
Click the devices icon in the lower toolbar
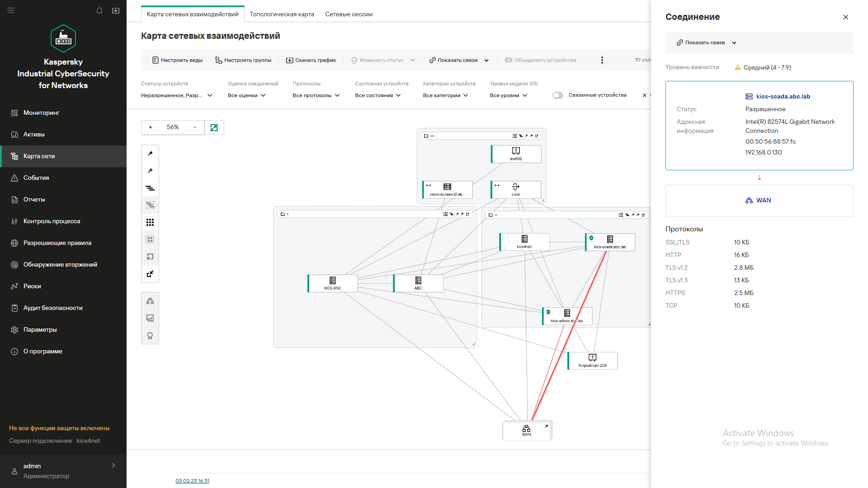(x=150, y=319)
